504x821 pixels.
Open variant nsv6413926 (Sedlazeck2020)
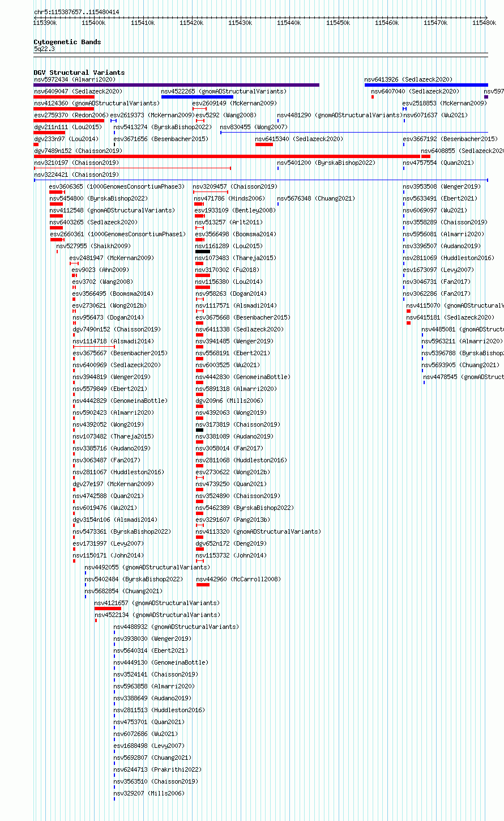point(408,80)
